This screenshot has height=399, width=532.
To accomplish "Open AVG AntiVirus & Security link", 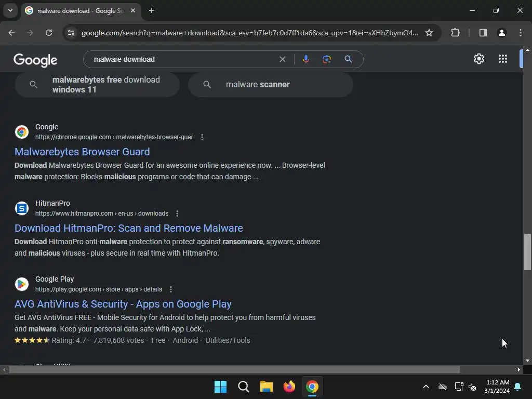I will (123, 304).
